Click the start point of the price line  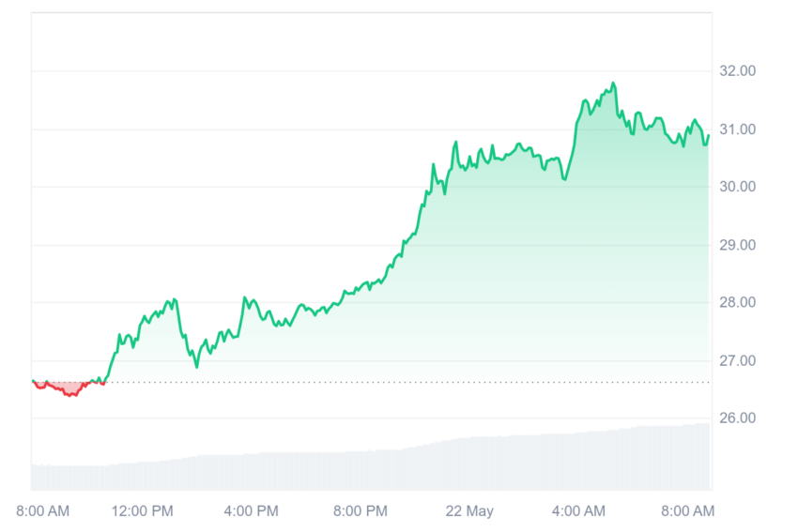tap(33, 381)
